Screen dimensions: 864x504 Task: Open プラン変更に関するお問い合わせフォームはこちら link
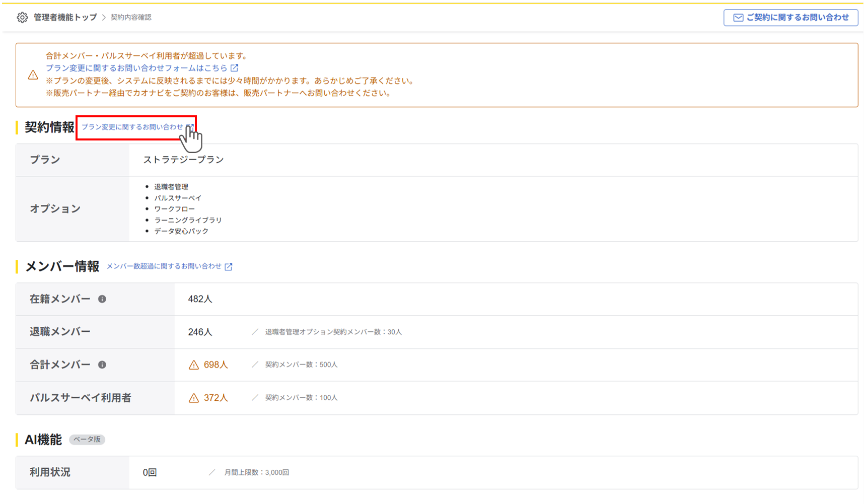pos(136,68)
